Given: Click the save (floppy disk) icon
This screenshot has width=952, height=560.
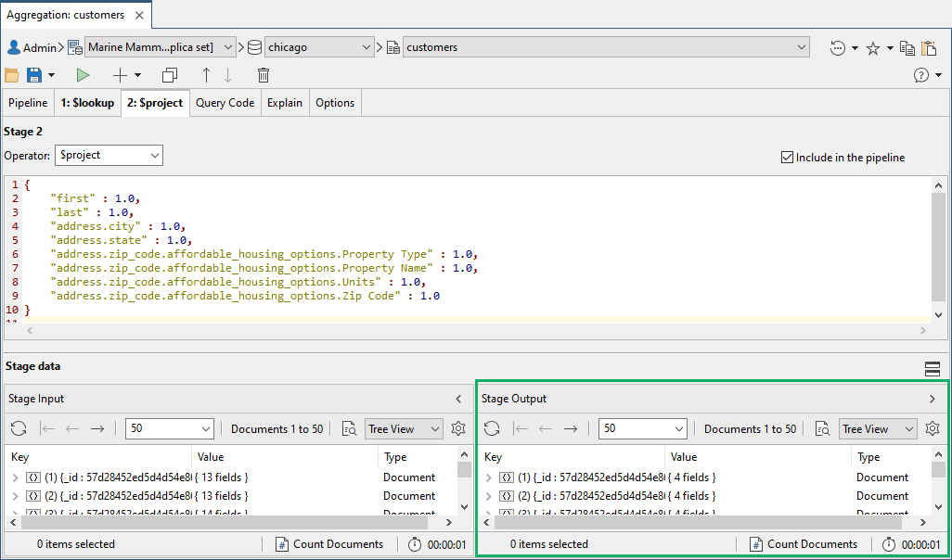Looking at the screenshot, I should pos(34,75).
